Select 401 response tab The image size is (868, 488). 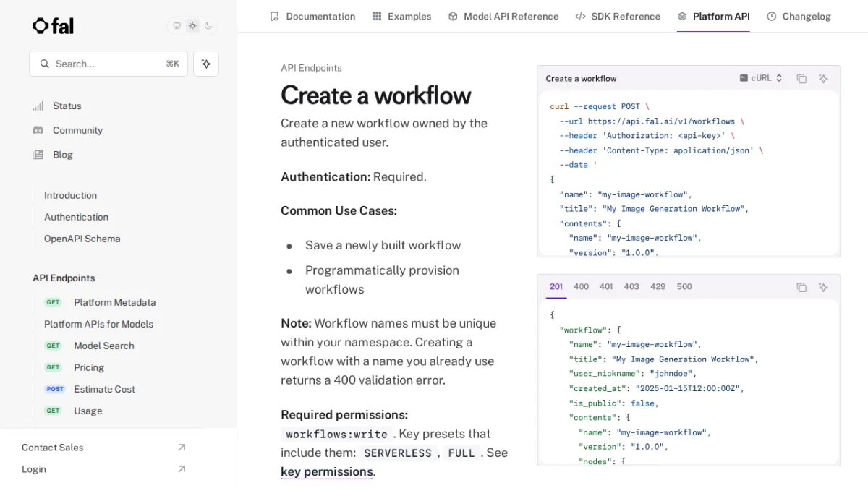[606, 286]
